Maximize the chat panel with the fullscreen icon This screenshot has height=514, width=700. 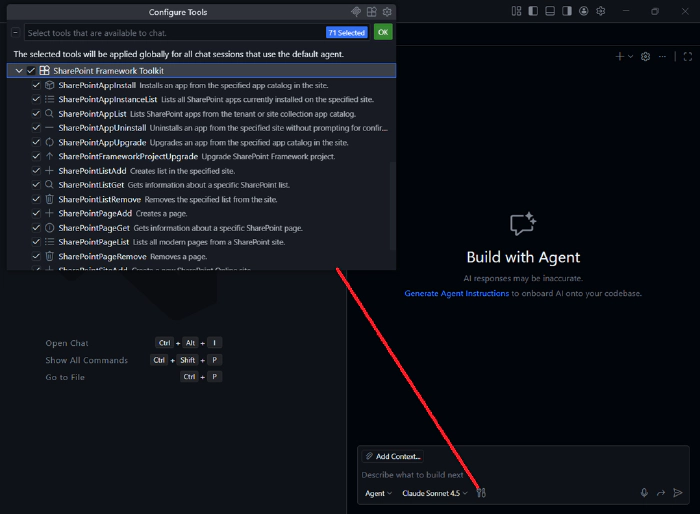(688, 57)
